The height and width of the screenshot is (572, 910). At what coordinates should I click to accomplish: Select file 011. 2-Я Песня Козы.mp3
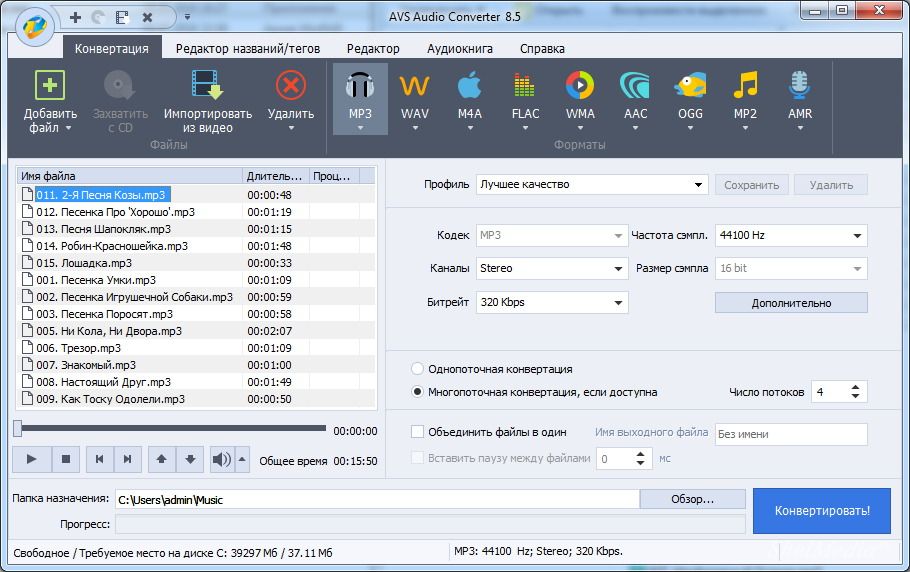pos(102,195)
